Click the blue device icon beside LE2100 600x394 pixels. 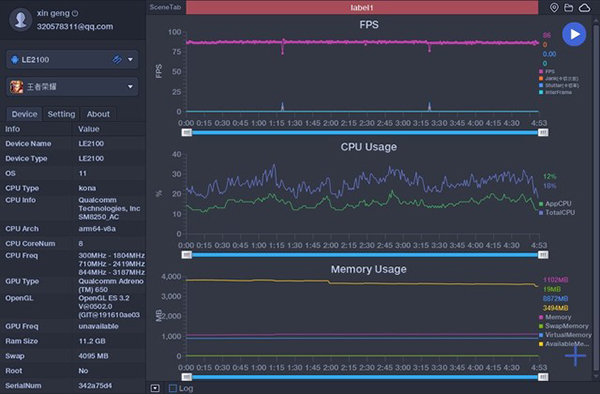tap(15, 59)
